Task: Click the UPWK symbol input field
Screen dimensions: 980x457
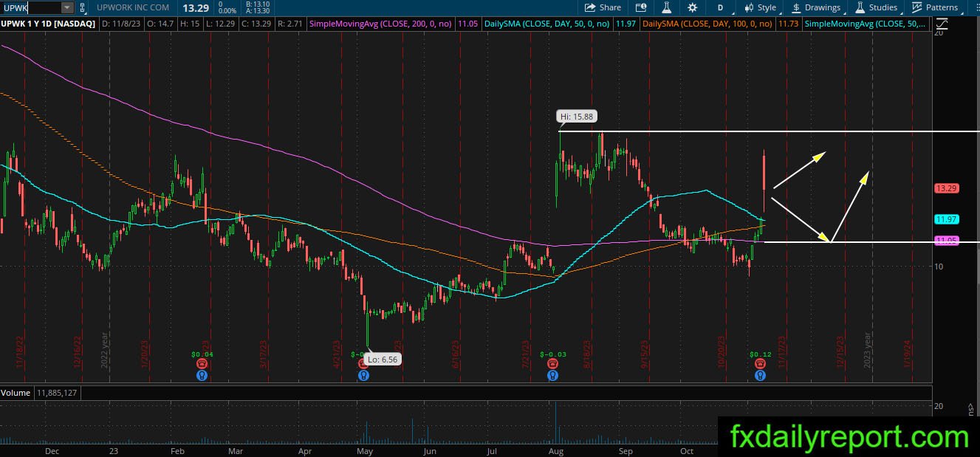Action: (30, 7)
